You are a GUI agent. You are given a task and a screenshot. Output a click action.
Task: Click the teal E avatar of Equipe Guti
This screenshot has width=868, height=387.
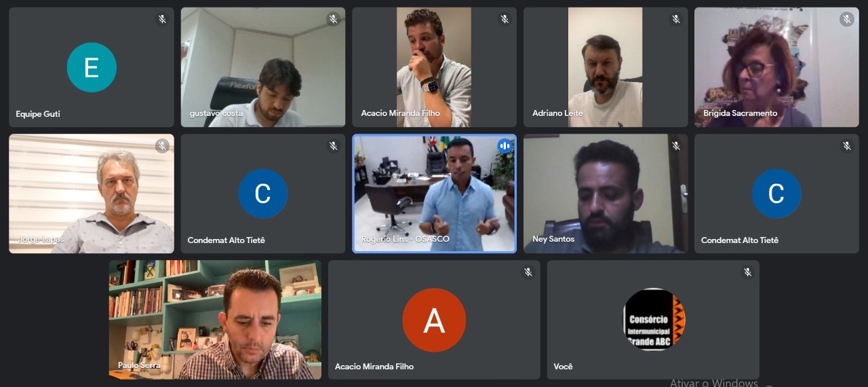click(92, 67)
